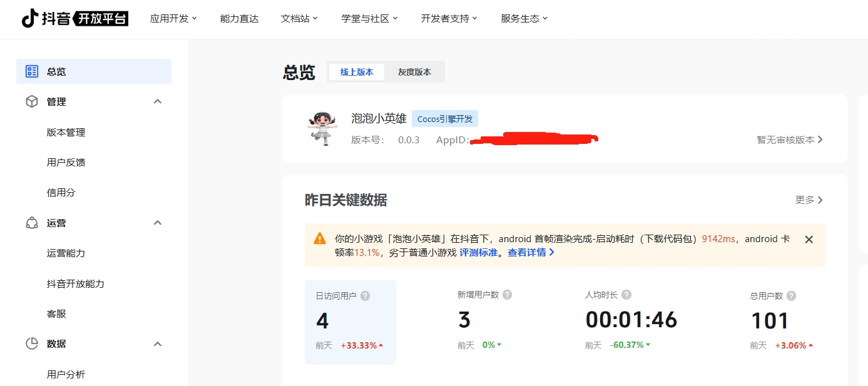Click the 暂无审核版本 link
Image resolution: width=868 pixels, height=386 pixels.
coord(790,140)
